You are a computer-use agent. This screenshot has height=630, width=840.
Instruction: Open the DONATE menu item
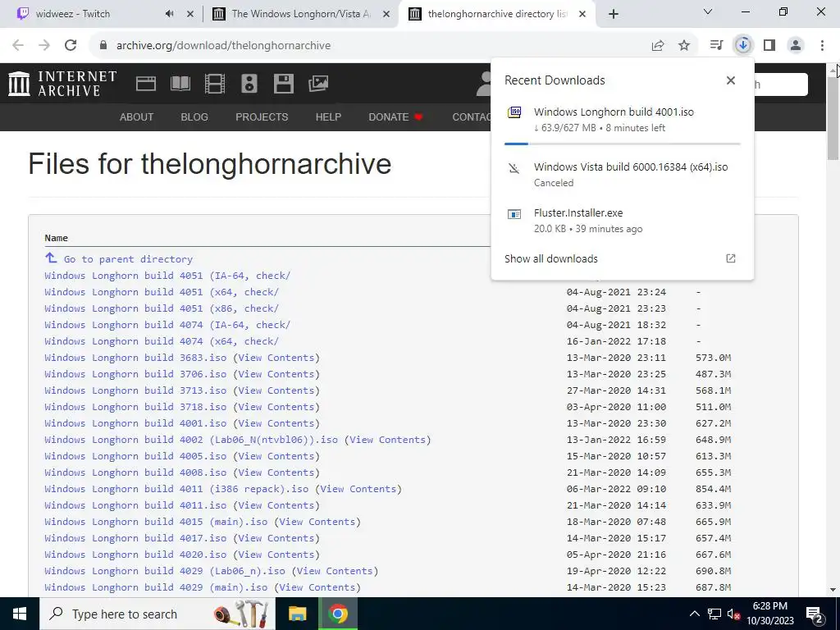point(395,117)
